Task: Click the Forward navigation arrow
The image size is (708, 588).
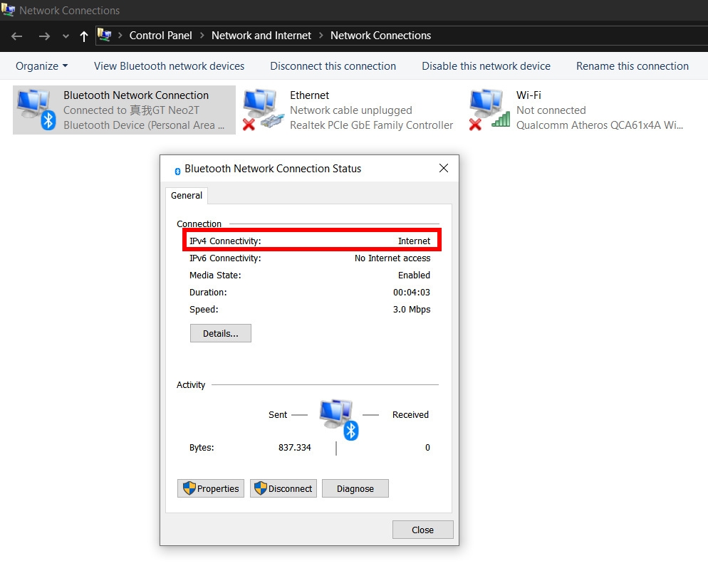Action: pyautogui.click(x=44, y=36)
